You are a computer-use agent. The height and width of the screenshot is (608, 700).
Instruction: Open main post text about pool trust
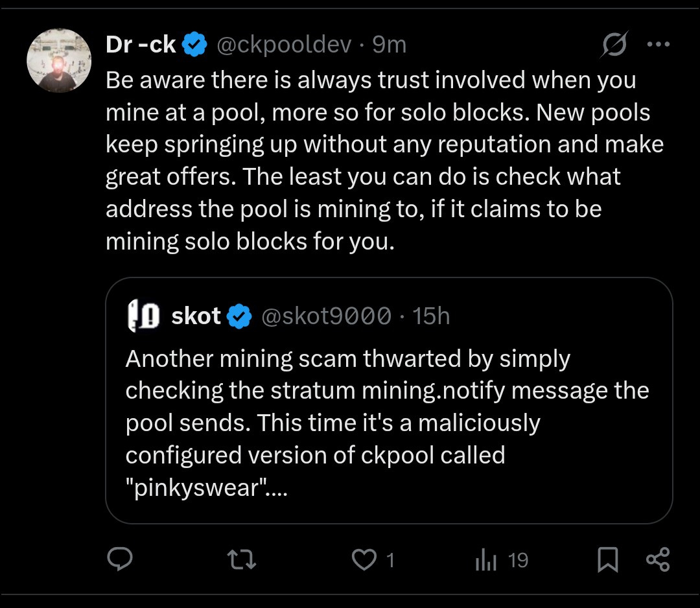pos(382,161)
